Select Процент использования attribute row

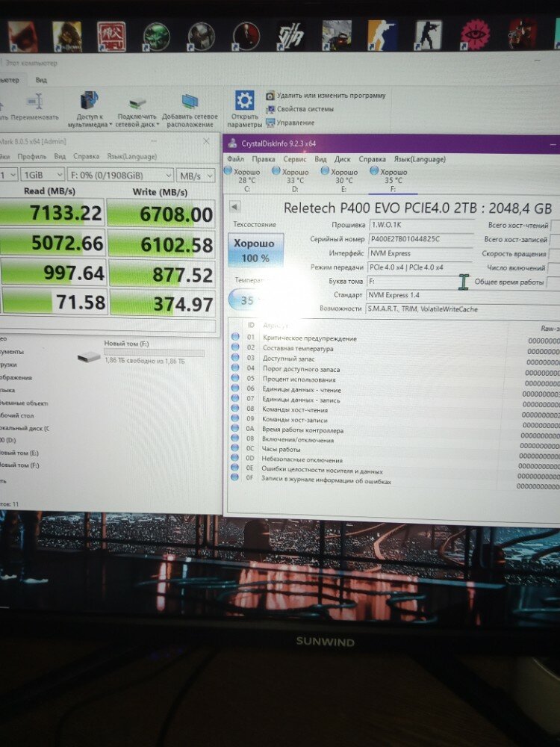(x=395, y=379)
